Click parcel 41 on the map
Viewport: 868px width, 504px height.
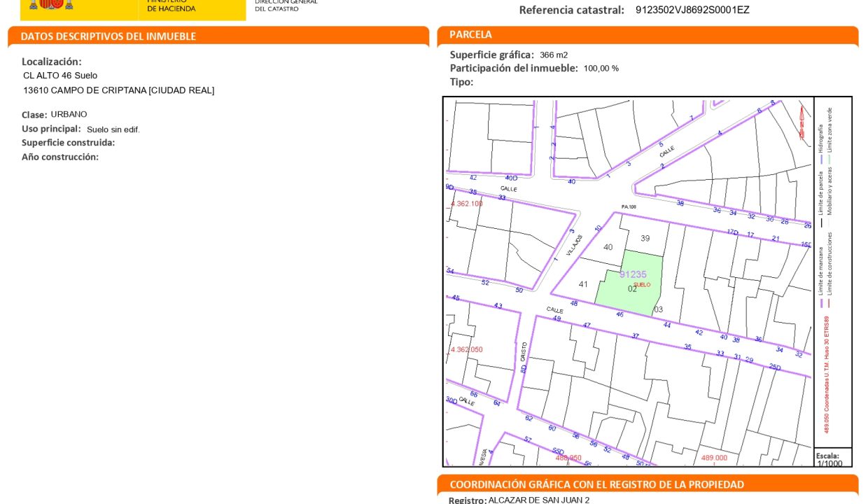(583, 284)
